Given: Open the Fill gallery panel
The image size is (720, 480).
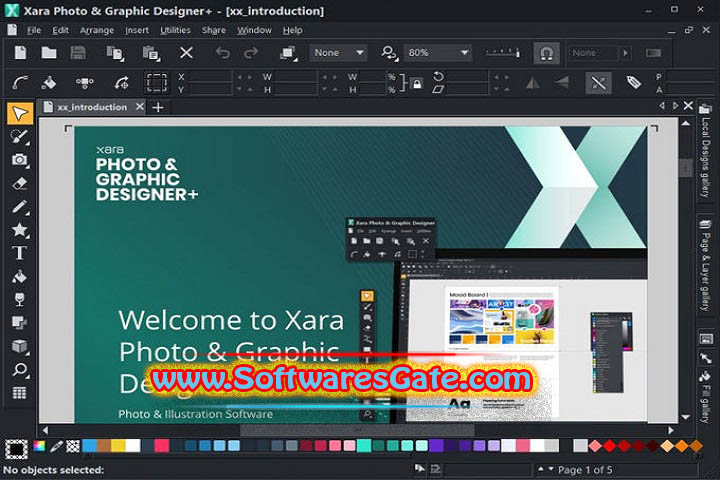Looking at the screenshot, I should tap(705, 396).
